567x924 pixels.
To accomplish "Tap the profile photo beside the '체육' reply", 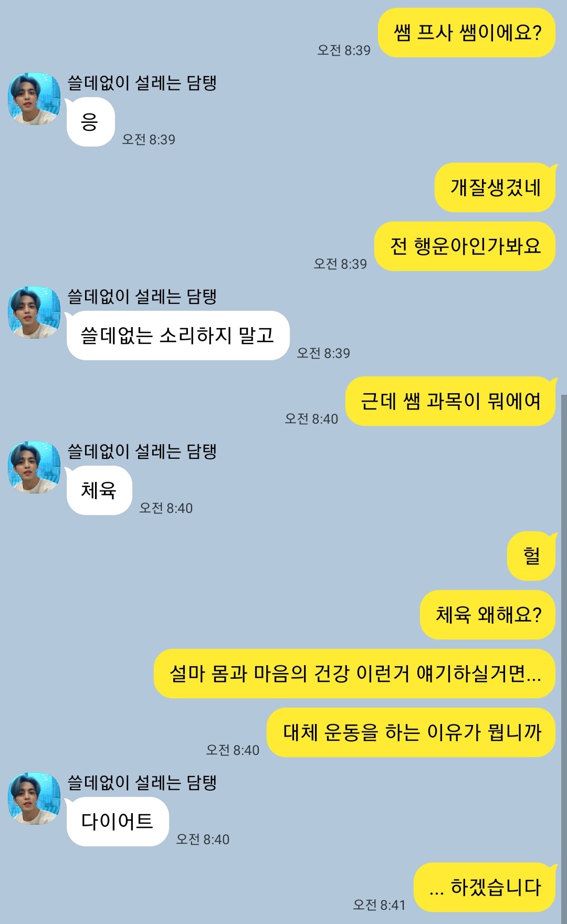I will (x=34, y=467).
